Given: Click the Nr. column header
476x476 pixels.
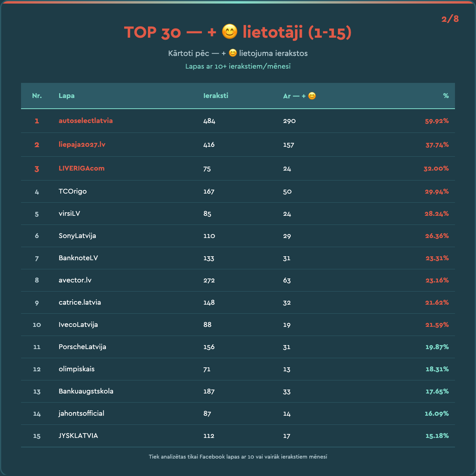Looking at the screenshot, I should pos(37,96).
